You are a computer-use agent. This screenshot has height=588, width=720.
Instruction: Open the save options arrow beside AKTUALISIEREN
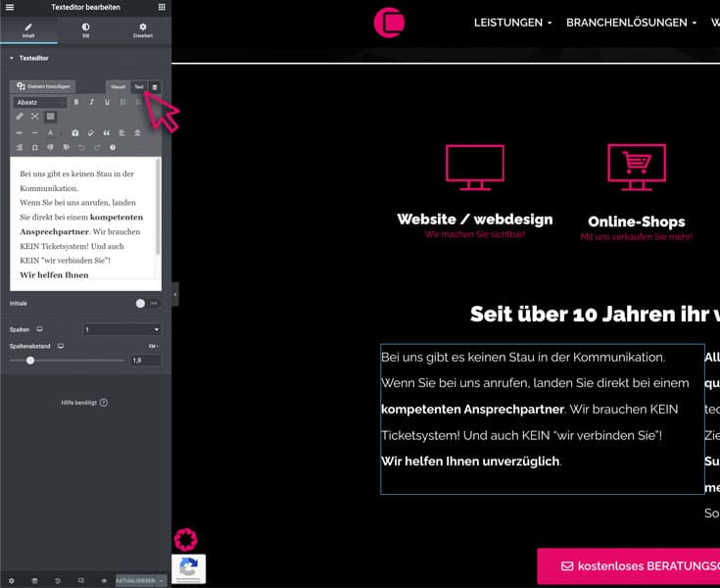pos(162,580)
